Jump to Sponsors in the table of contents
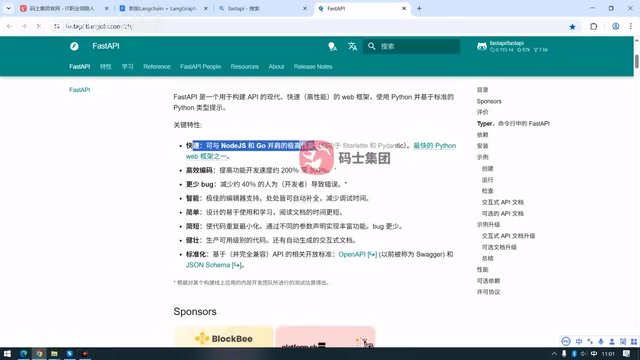 [x=489, y=101]
